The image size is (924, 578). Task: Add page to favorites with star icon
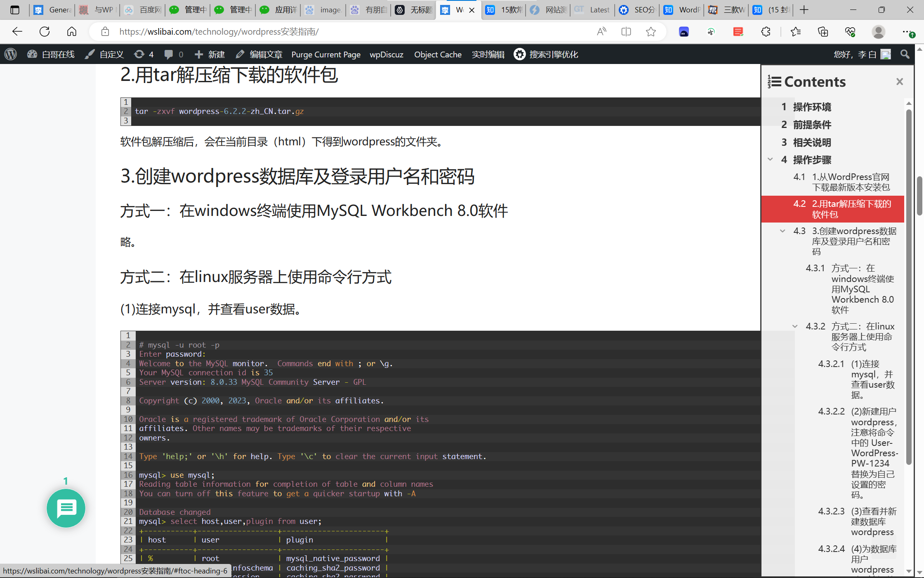point(651,32)
